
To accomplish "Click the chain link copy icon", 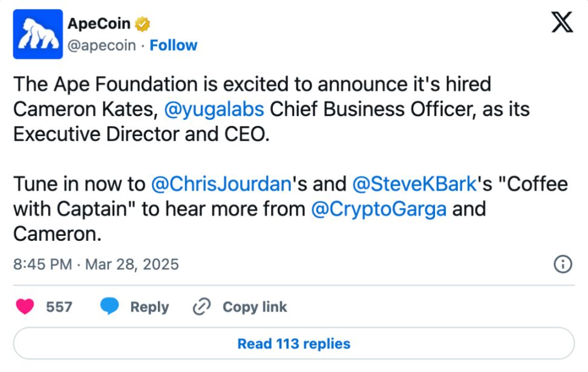I will pyautogui.click(x=201, y=307).
